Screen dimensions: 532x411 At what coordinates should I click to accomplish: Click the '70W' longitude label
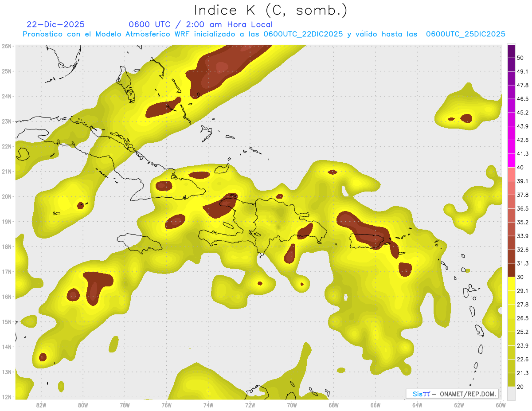[x=292, y=405]
